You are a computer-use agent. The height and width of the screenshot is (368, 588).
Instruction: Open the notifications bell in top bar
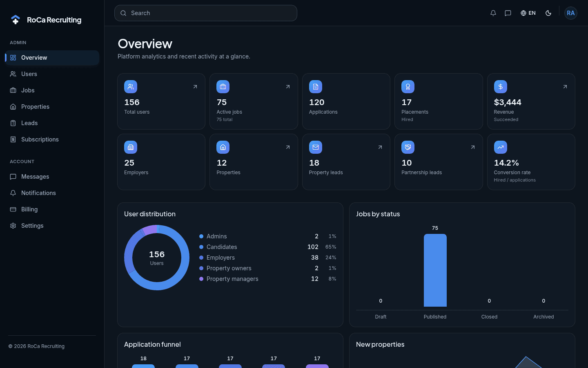[x=493, y=13]
